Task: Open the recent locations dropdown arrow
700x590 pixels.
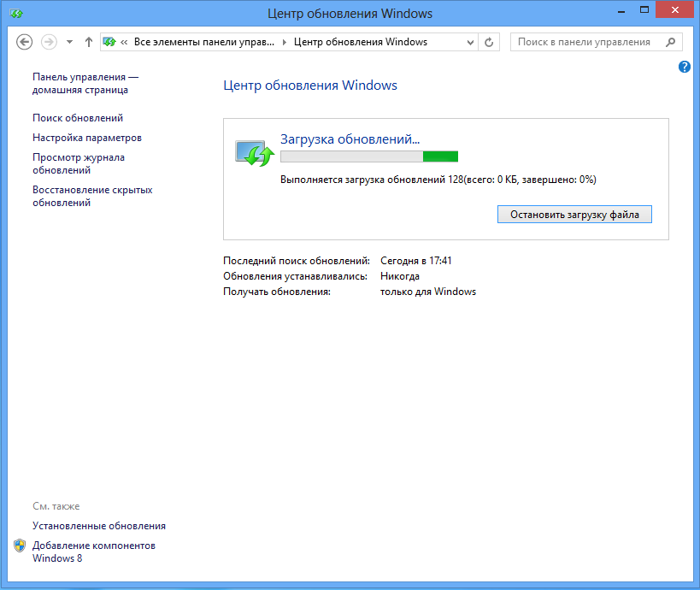Action: (x=69, y=42)
